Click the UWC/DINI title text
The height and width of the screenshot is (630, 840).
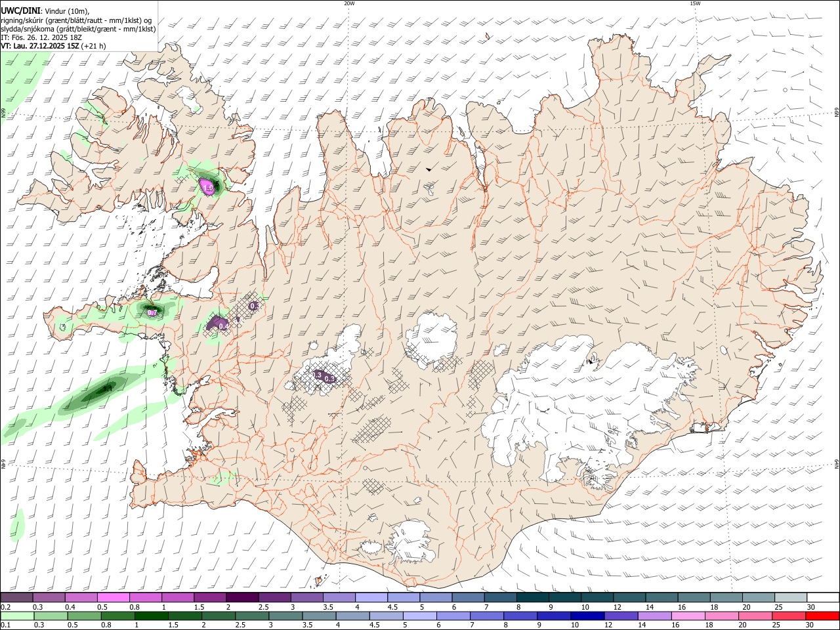pos(21,10)
